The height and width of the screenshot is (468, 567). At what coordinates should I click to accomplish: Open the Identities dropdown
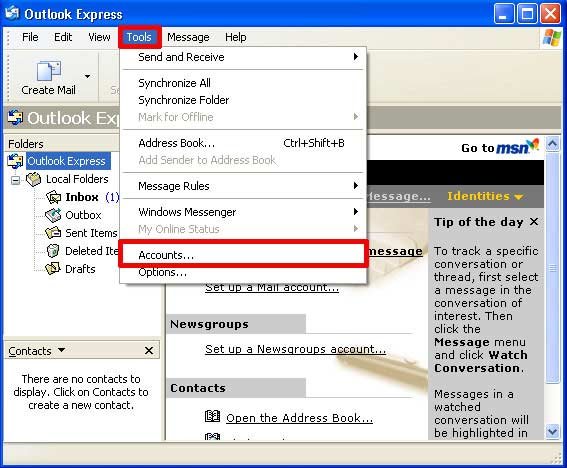click(x=485, y=196)
